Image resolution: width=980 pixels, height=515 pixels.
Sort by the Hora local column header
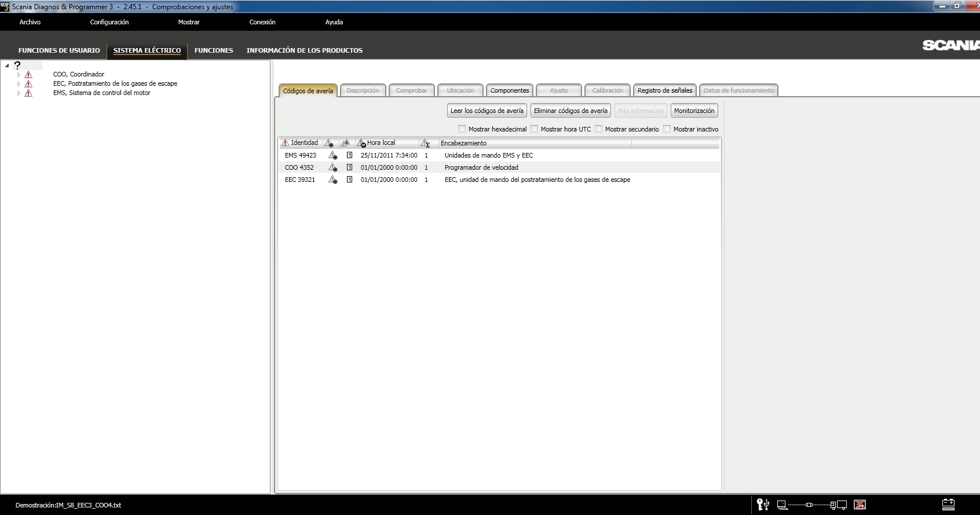click(x=387, y=143)
